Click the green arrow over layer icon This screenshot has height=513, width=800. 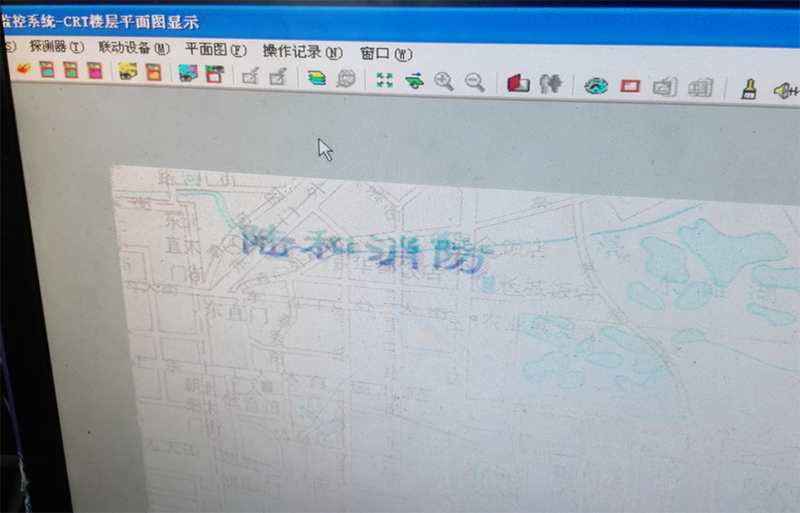pyautogui.click(x=414, y=82)
